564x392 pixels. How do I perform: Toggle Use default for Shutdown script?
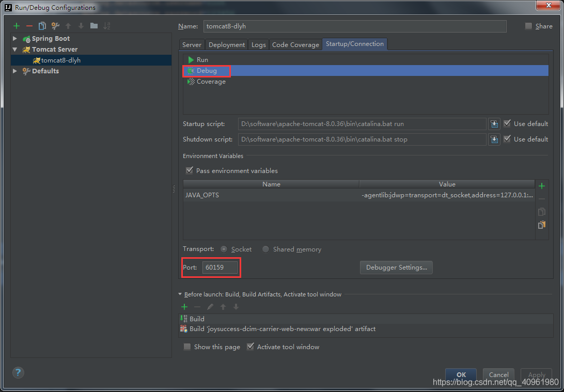507,139
